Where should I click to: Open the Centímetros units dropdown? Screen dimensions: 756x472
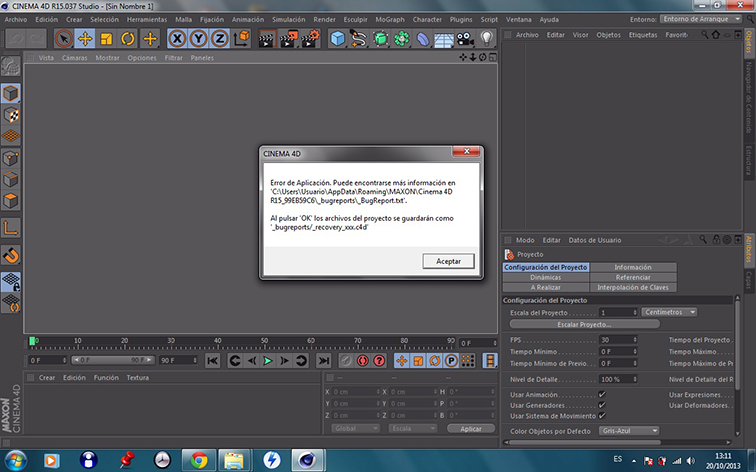pyautogui.click(x=669, y=312)
